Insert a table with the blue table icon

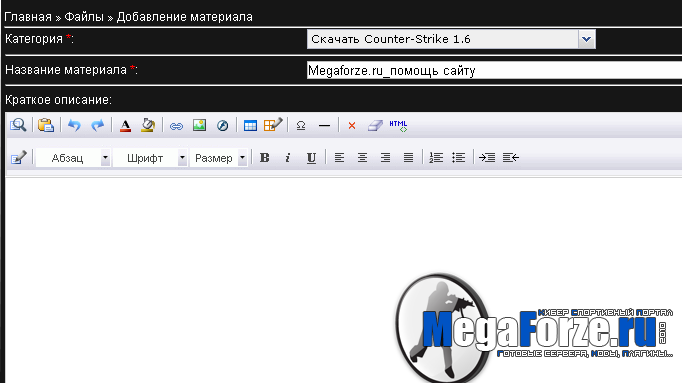click(x=250, y=126)
